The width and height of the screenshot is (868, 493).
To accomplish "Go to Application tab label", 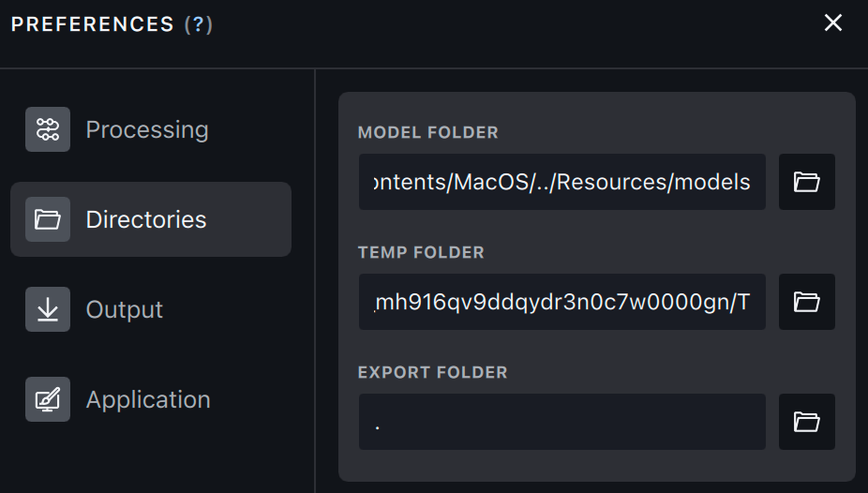I will tap(148, 399).
